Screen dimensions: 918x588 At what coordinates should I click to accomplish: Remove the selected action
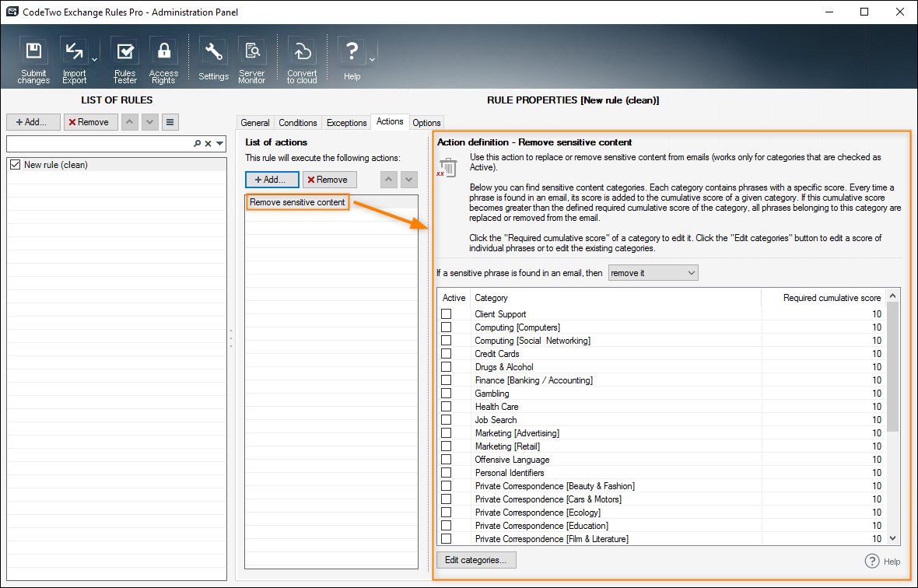click(x=329, y=180)
